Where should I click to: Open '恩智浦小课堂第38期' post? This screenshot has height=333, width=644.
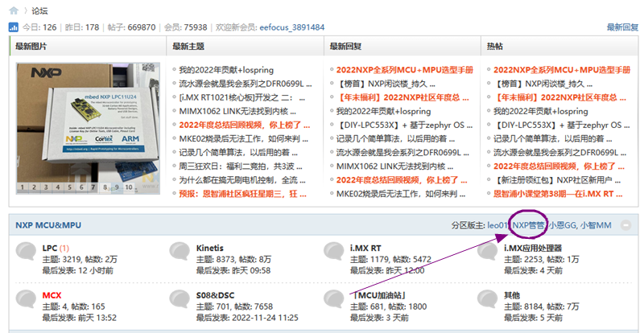(x=558, y=194)
